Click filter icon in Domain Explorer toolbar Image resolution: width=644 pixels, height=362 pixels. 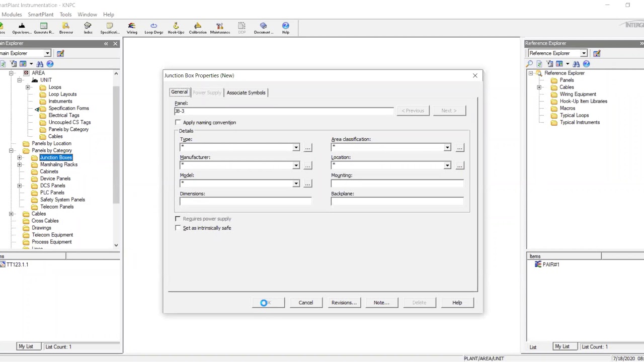pos(13,64)
